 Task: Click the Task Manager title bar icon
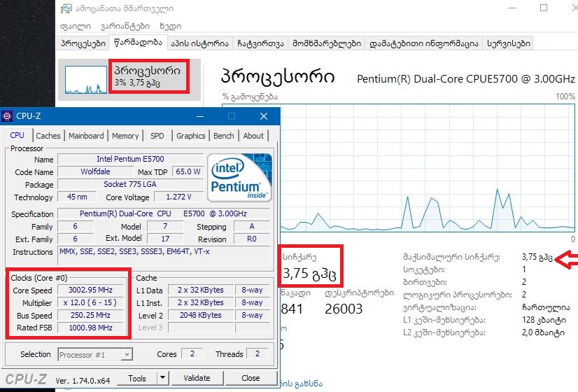[x=66, y=8]
